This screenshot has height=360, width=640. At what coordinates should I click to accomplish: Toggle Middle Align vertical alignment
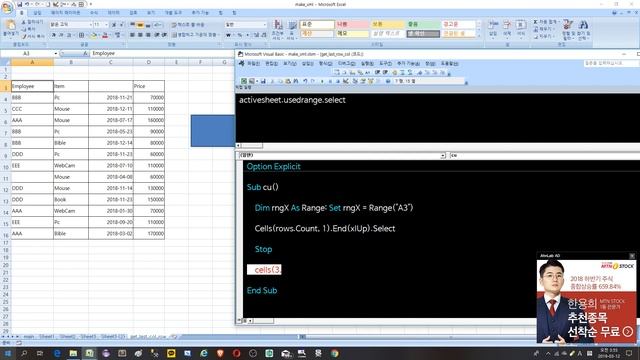[x=140, y=25]
